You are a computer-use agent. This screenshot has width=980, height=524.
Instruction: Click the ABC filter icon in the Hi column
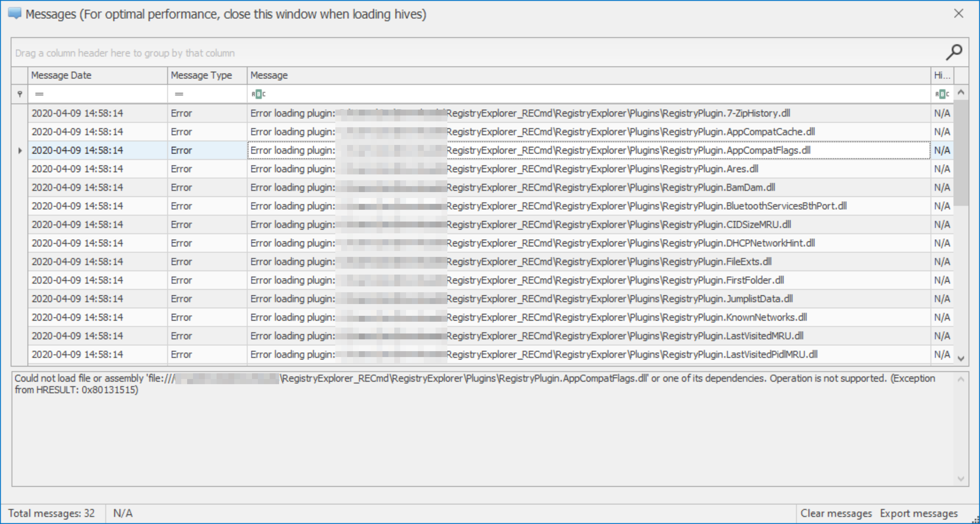[943, 94]
